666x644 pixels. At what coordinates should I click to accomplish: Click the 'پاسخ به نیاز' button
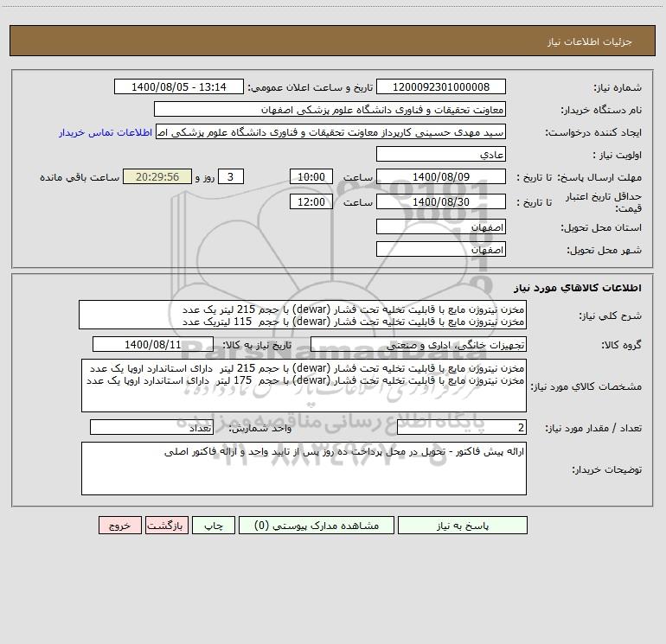click(x=463, y=525)
